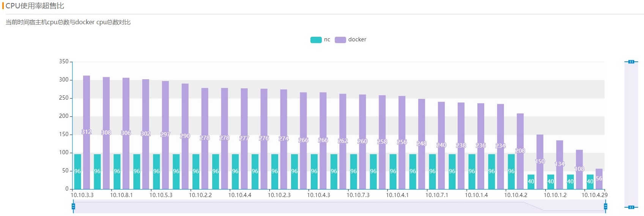
Task: Select the docker bar labeled 297
Action: click(165, 135)
